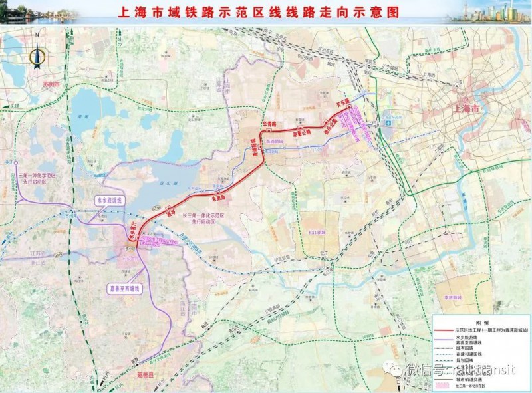
Task: Click the 苏州市 city label
Action: [x=51, y=85]
